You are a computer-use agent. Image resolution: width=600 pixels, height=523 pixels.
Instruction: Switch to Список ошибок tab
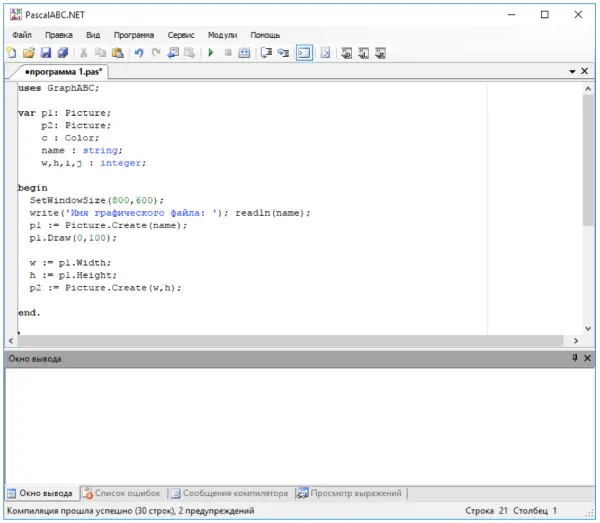pyautogui.click(x=122, y=493)
